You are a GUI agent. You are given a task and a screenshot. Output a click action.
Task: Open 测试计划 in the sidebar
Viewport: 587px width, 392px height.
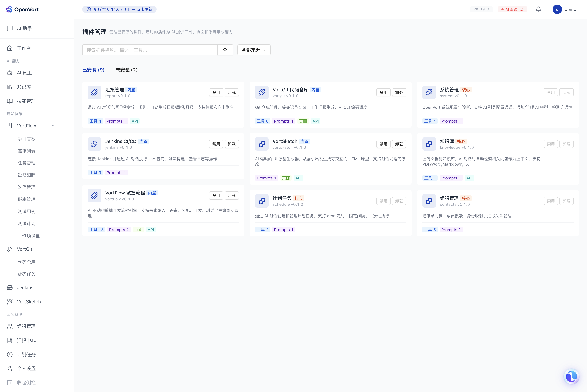27,223
